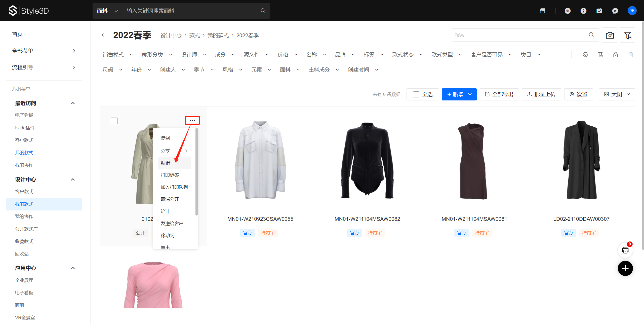The width and height of the screenshot is (644, 325).
Task: Open the help question mark icon
Action: [x=583, y=11]
